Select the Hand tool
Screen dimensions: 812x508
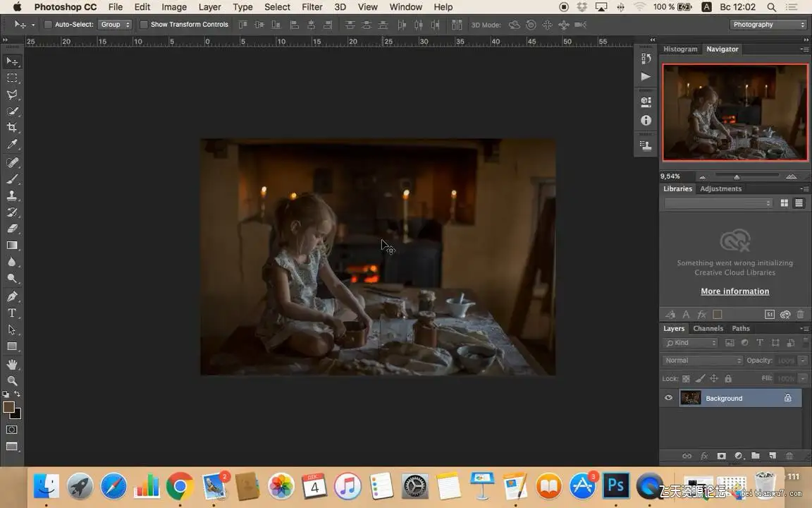(12, 364)
